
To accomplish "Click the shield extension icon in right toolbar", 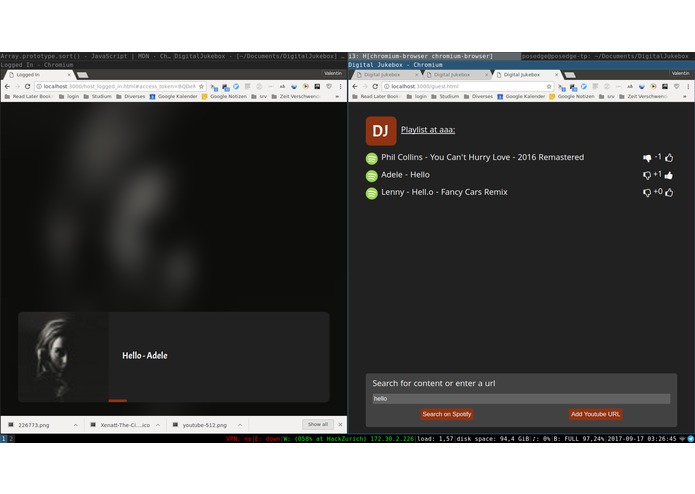I will [676, 86].
